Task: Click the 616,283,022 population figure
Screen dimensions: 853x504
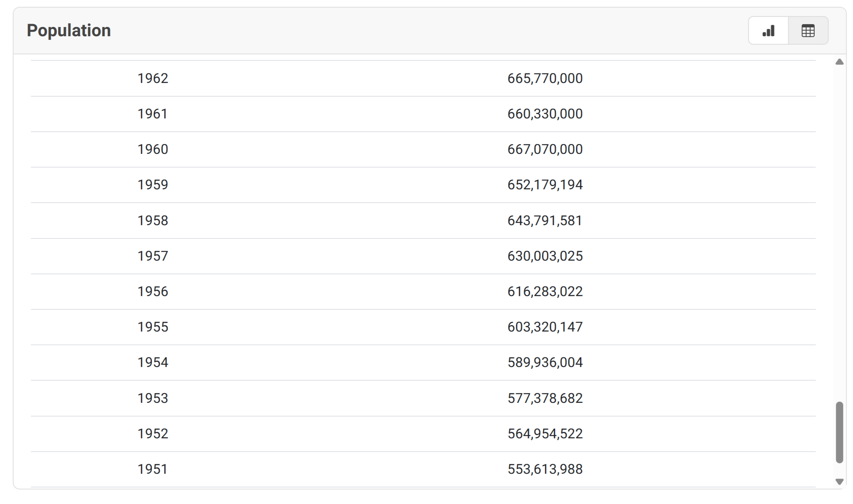Action: [545, 291]
